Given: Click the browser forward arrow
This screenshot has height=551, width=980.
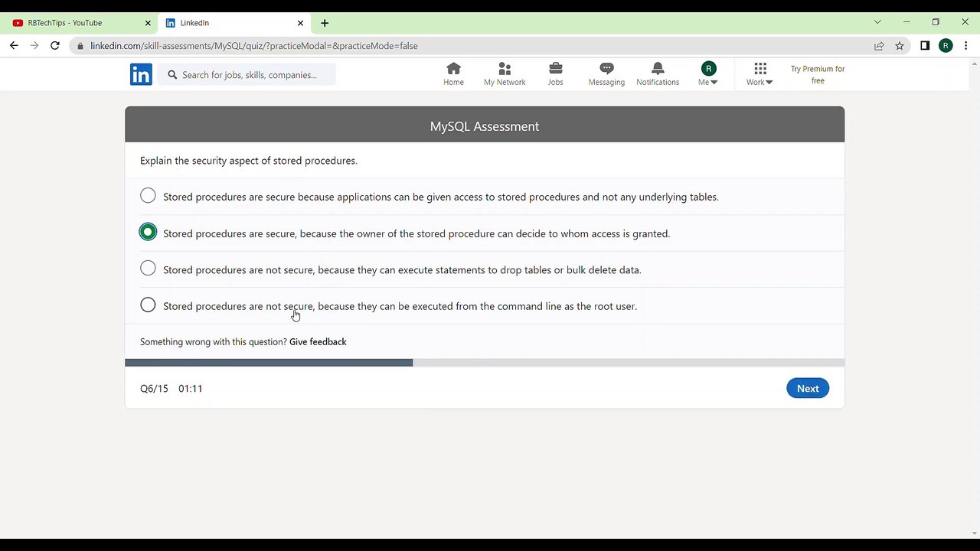Looking at the screenshot, I should click(34, 46).
